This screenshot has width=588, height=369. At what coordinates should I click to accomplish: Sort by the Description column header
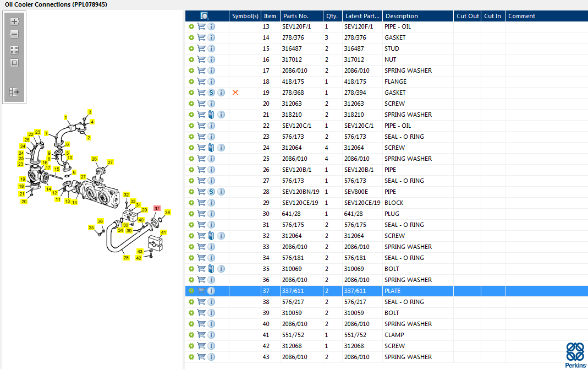click(402, 16)
